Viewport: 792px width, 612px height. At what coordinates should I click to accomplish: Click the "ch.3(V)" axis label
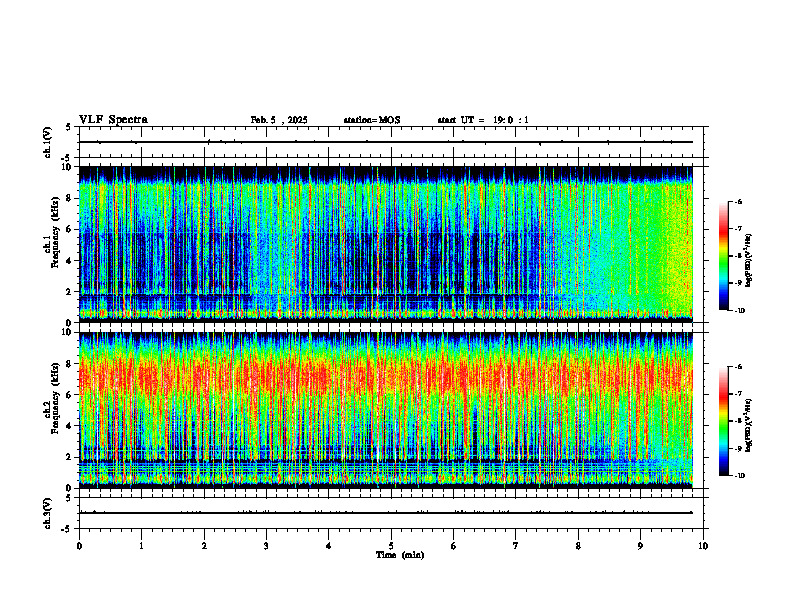pyautogui.click(x=47, y=513)
